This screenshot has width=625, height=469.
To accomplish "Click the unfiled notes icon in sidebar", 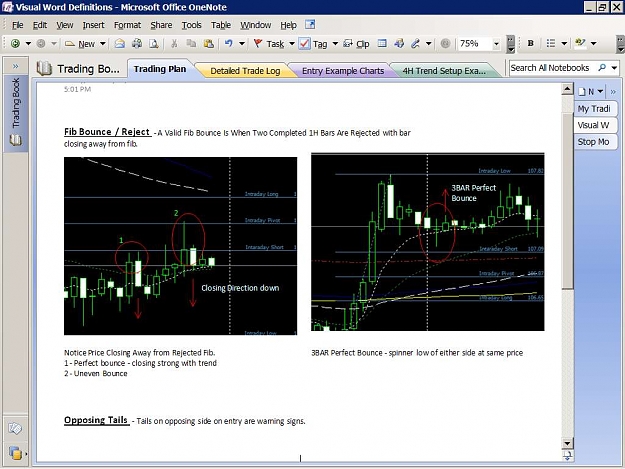I will (15, 428).
